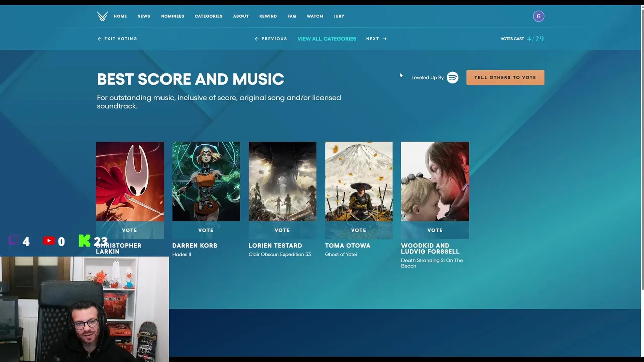This screenshot has height=362, width=644.
Task: Click 'Clair Obscur: Expedition 33' title text
Action: click(x=280, y=254)
